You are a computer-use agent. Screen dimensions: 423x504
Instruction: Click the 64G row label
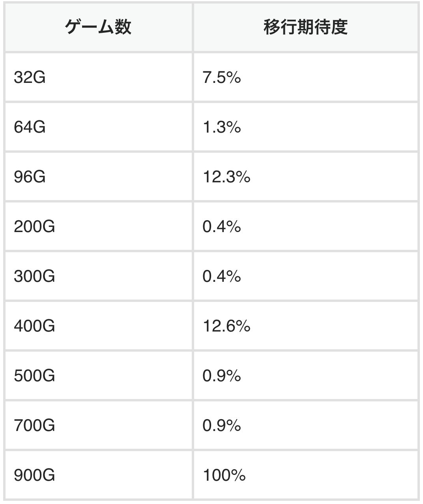(x=30, y=127)
